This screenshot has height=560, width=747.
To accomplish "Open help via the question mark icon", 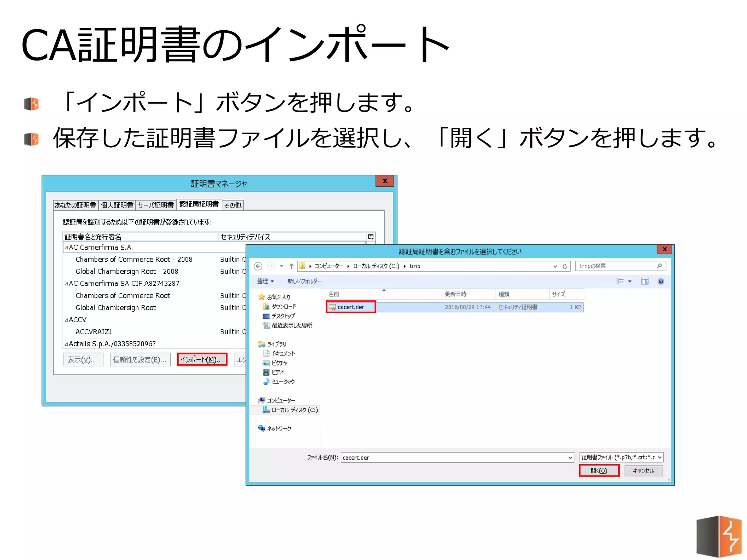I will pyautogui.click(x=661, y=281).
